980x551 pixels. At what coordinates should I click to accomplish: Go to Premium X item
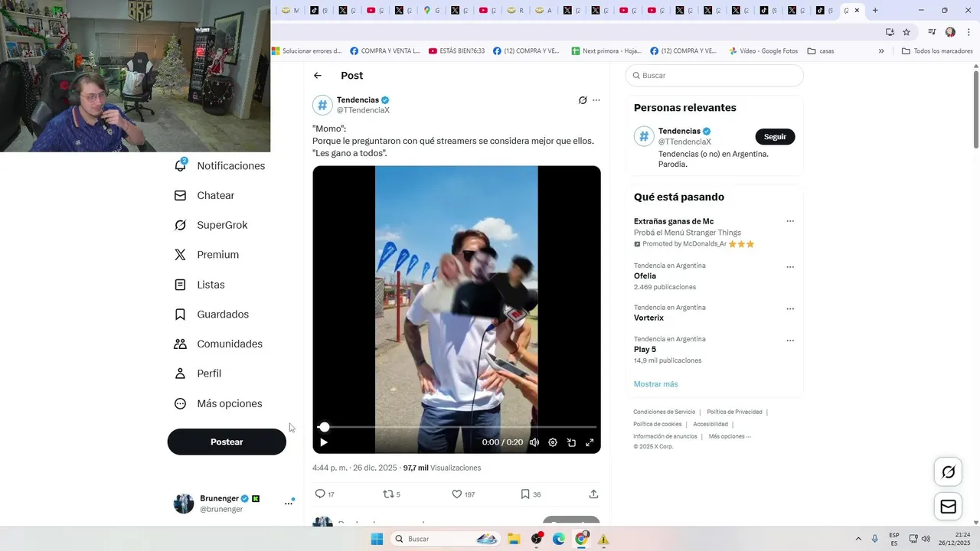coord(207,255)
